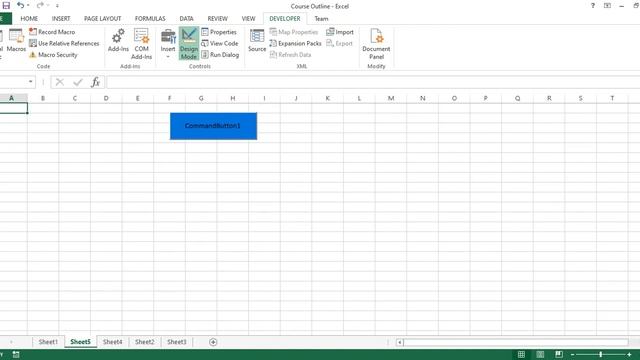Switch to Sheet3 tab
The height and width of the screenshot is (360, 640).
[x=177, y=342]
